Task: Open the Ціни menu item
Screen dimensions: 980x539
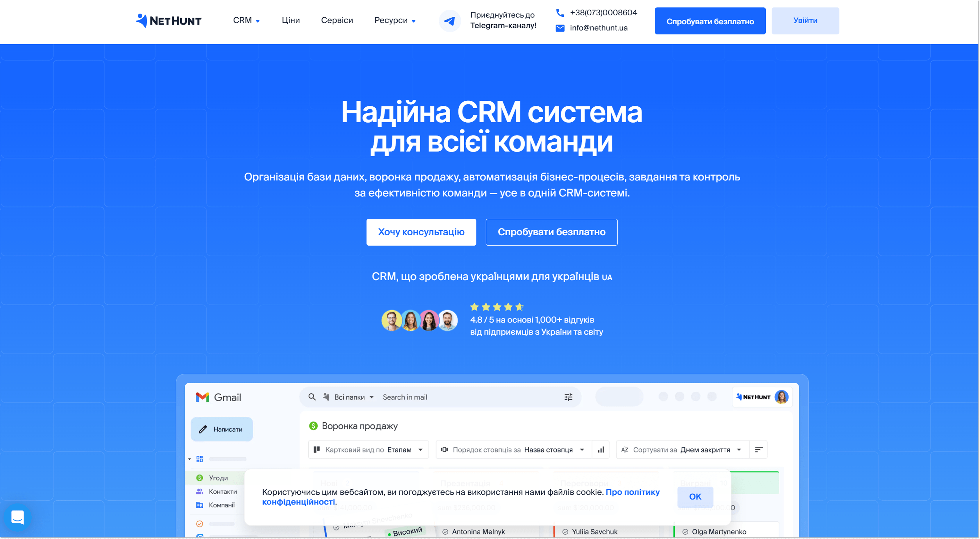Action: (291, 21)
